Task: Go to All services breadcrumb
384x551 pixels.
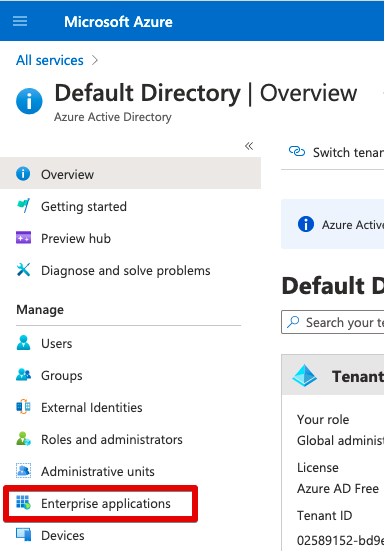Action: [50, 60]
